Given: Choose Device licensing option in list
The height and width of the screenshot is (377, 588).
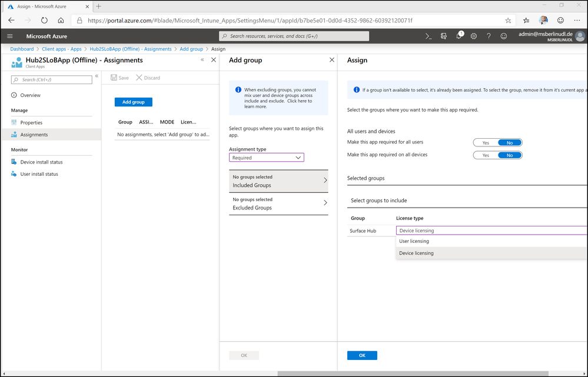Looking at the screenshot, I should pyautogui.click(x=491, y=253).
